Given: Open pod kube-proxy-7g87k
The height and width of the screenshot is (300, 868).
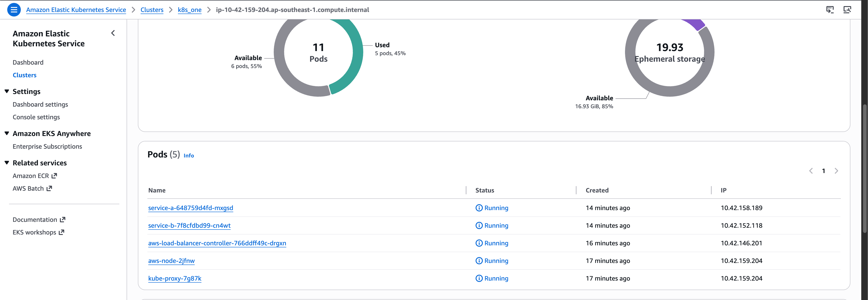Looking at the screenshot, I should click(x=175, y=279).
